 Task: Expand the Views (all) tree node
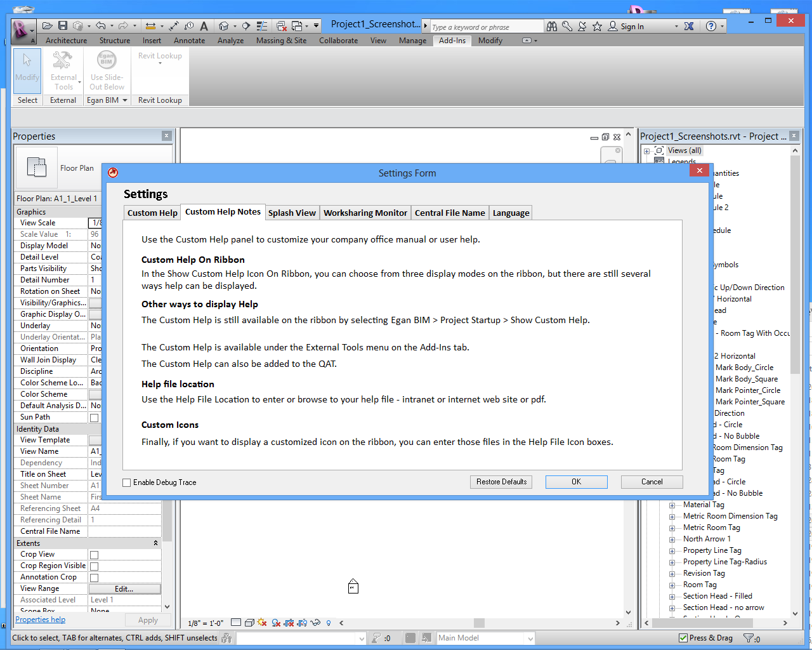click(x=646, y=151)
